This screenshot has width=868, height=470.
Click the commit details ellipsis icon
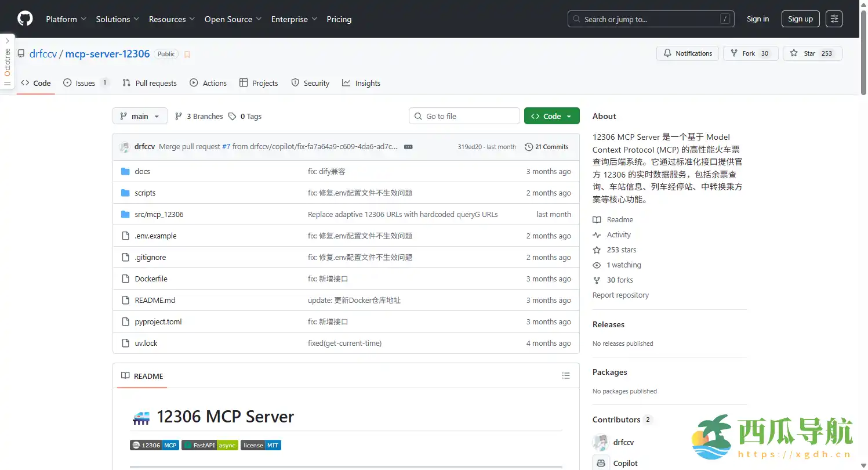coord(408,147)
